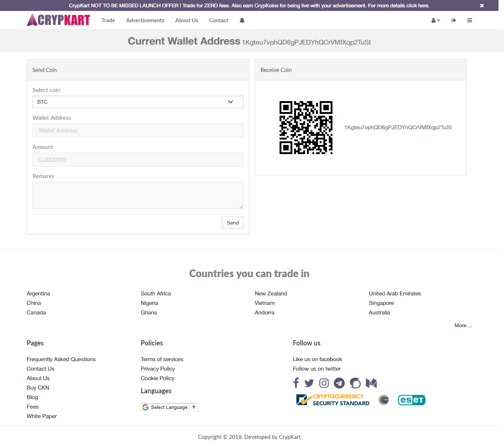The image size is (504, 448).
Task: Expand the user account dropdown
Action: point(435,20)
